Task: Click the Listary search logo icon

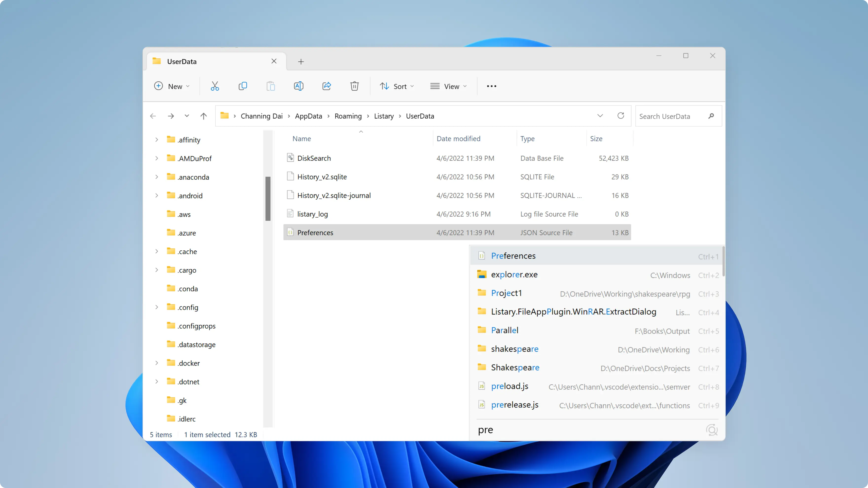Action: click(x=712, y=430)
